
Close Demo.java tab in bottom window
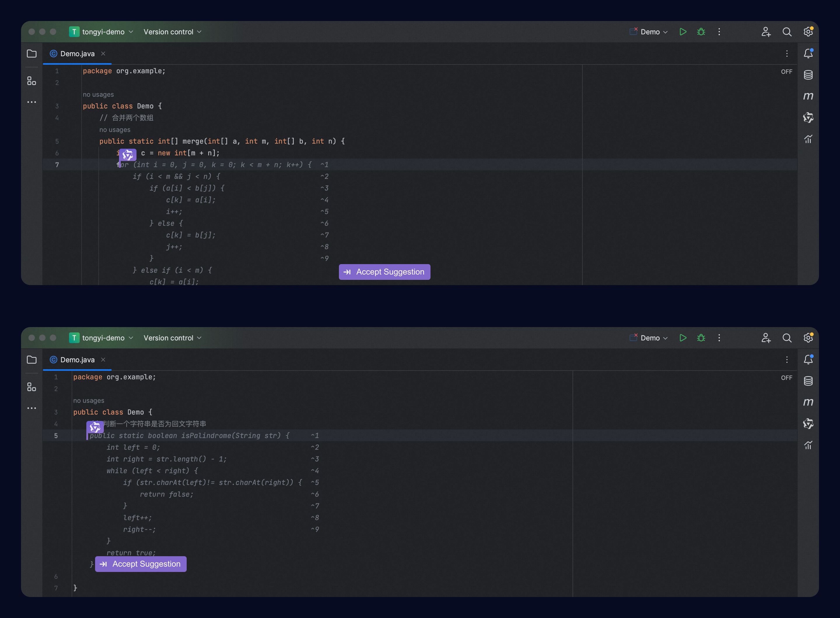click(103, 359)
